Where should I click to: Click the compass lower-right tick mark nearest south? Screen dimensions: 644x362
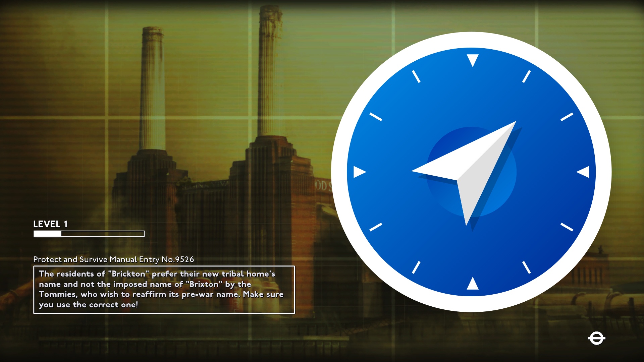[526, 267]
